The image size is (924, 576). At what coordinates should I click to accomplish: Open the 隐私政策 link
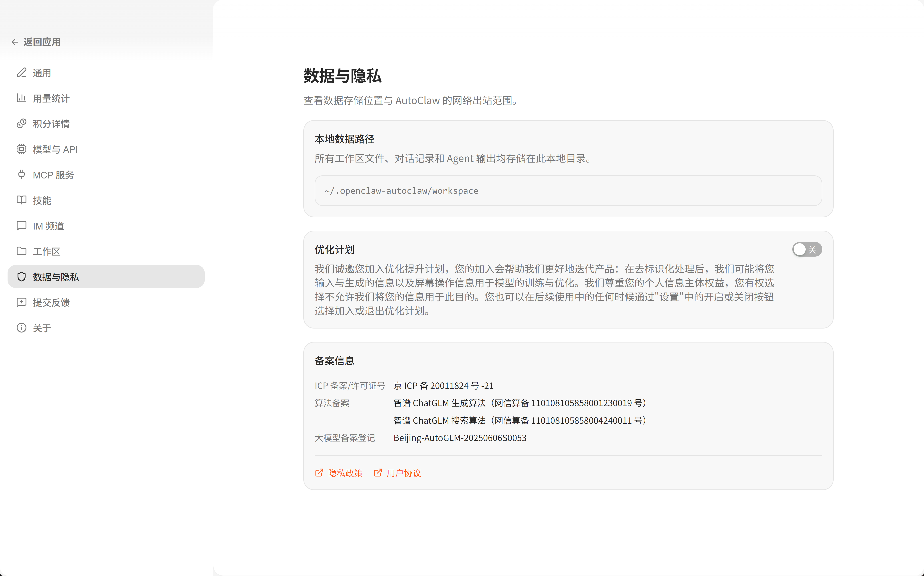point(345,473)
